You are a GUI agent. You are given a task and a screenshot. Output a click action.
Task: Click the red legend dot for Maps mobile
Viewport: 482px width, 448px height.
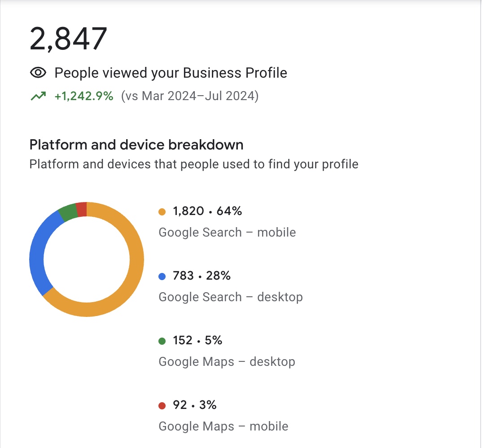tap(162, 405)
